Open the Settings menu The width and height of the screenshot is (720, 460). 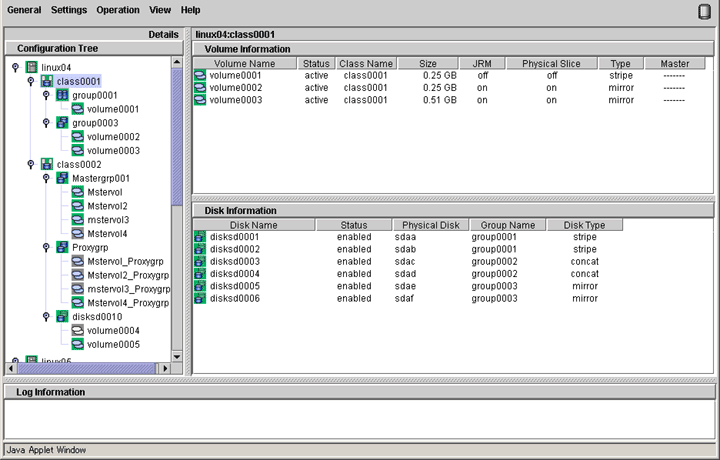click(69, 10)
